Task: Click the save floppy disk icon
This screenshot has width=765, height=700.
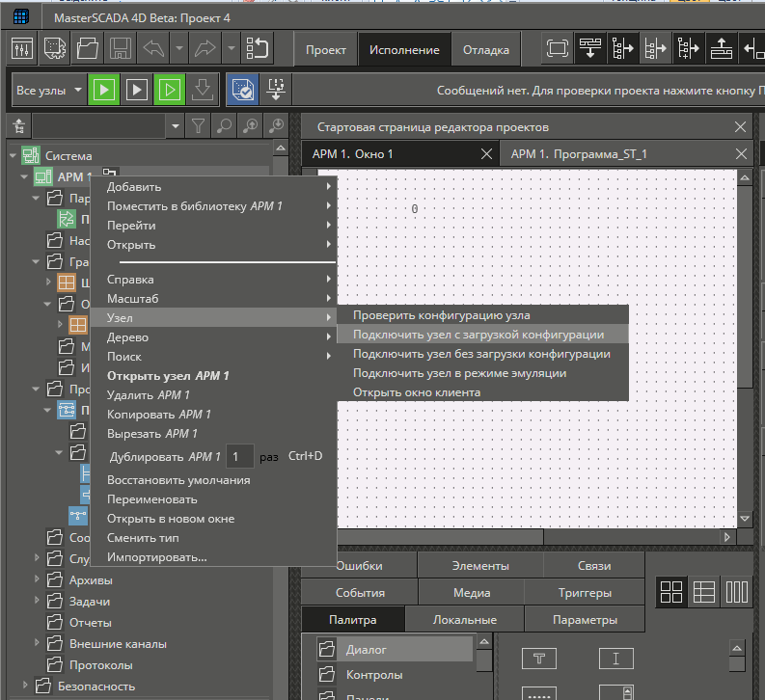Action: (120, 49)
